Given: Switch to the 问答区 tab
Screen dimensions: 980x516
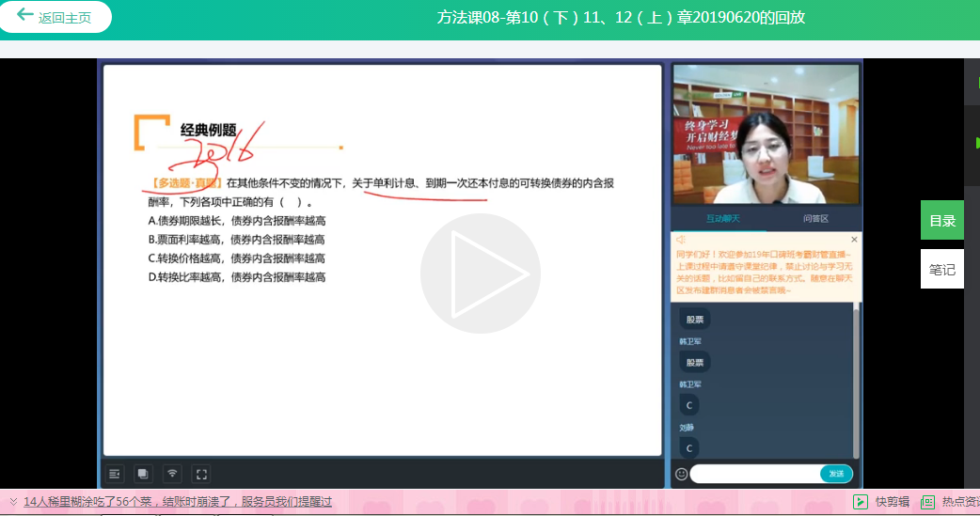Looking at the screenshot, I should (814, 219).
